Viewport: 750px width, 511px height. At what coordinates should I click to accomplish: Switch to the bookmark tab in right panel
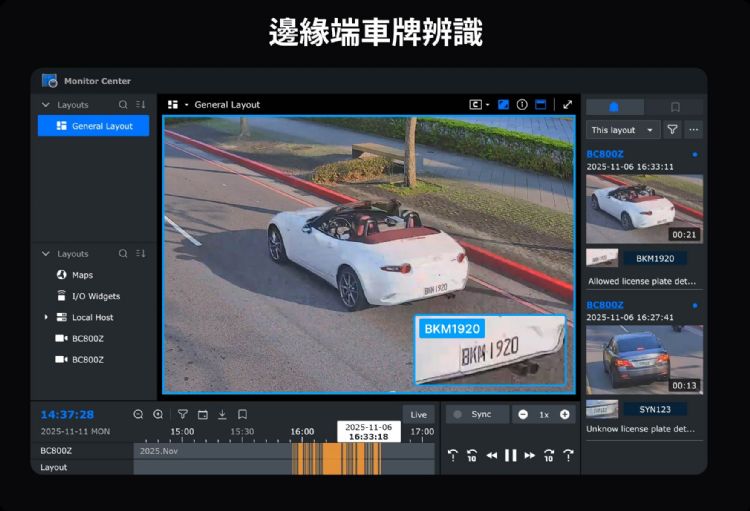(675, 106)
